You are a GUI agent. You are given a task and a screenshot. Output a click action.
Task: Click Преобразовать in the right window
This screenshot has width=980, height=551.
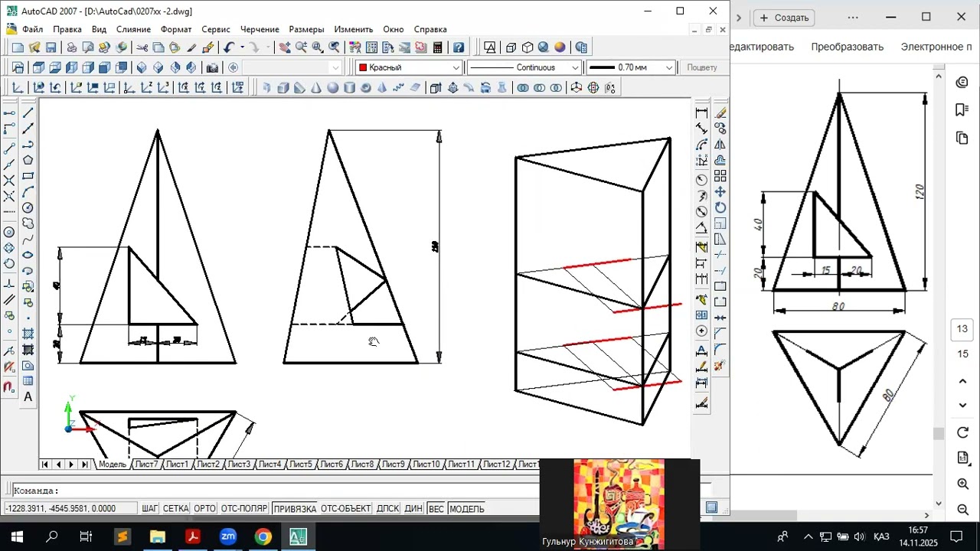847,47
